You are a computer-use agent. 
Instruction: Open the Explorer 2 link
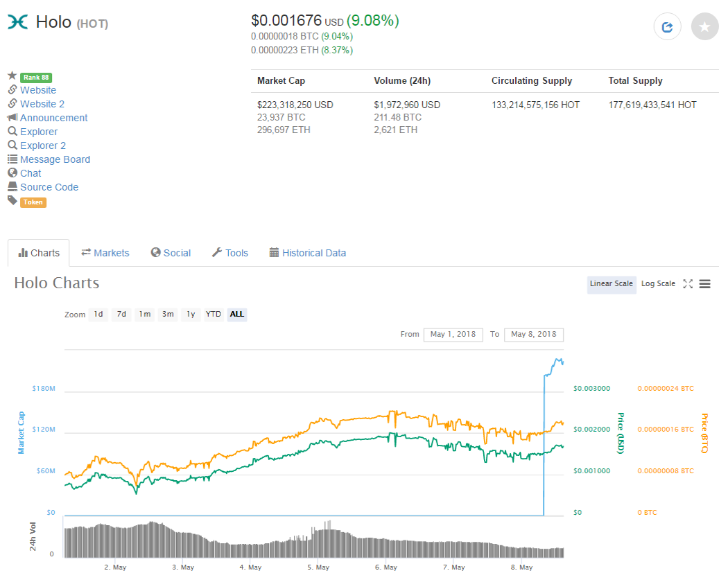[x=43, y=146]
